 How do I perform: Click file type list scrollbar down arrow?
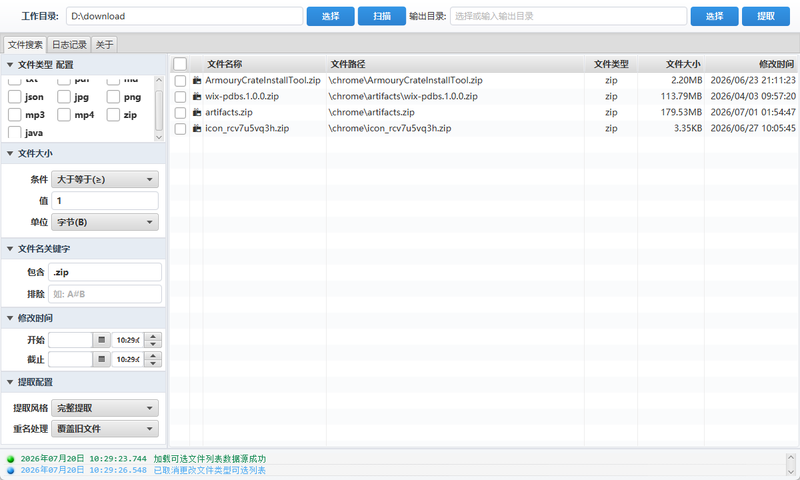tap(159, 137)
